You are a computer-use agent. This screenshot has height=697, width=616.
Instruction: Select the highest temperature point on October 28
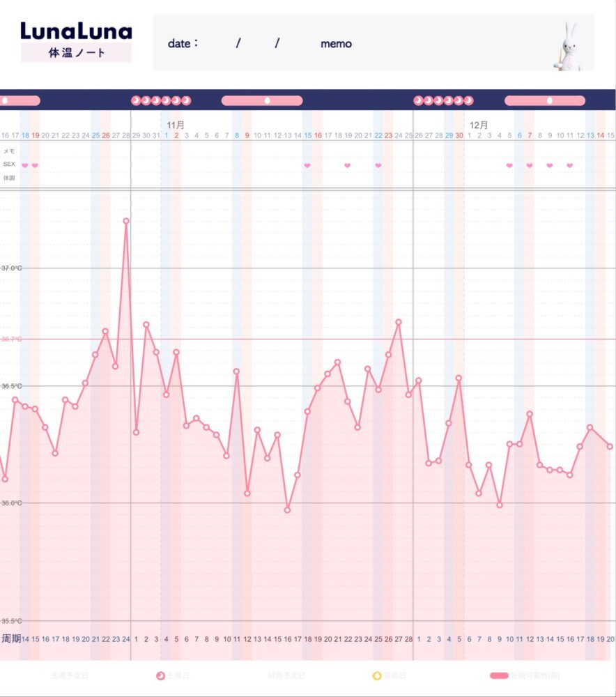coord(126,221)
